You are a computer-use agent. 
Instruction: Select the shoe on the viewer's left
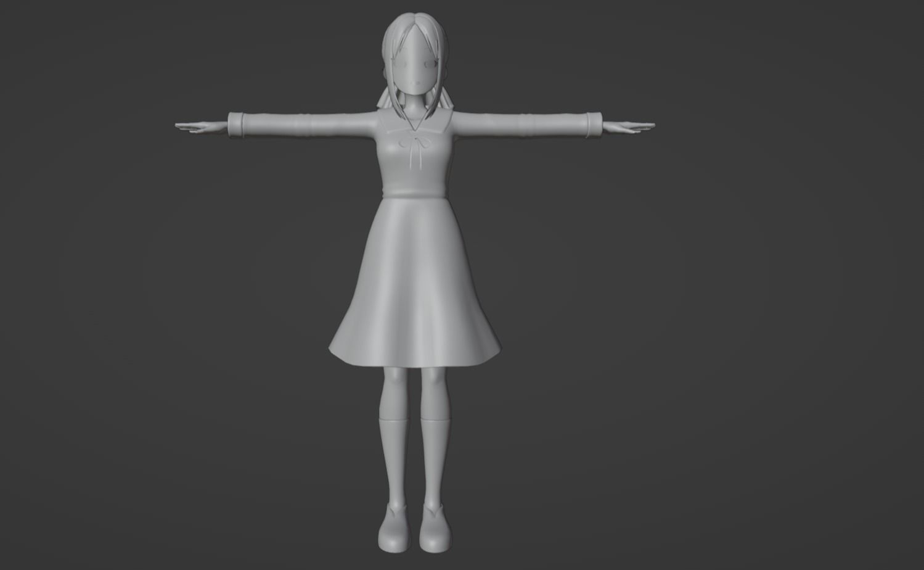coord(393,527)
